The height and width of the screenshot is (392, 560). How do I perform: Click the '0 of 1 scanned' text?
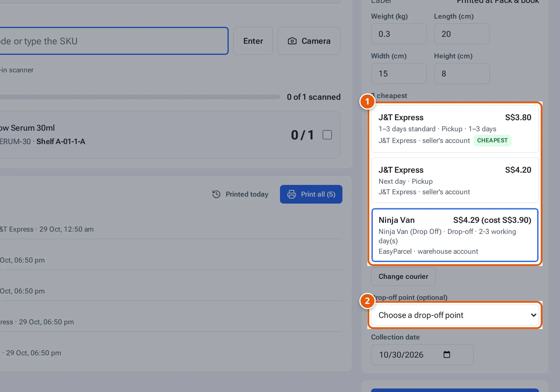pos(314,97)
